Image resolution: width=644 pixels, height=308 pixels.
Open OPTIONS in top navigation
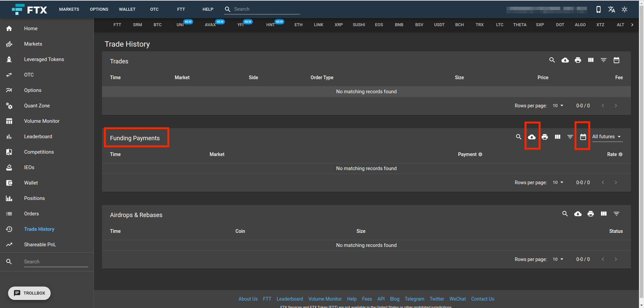pyautogui.click(x=99, y=9)
